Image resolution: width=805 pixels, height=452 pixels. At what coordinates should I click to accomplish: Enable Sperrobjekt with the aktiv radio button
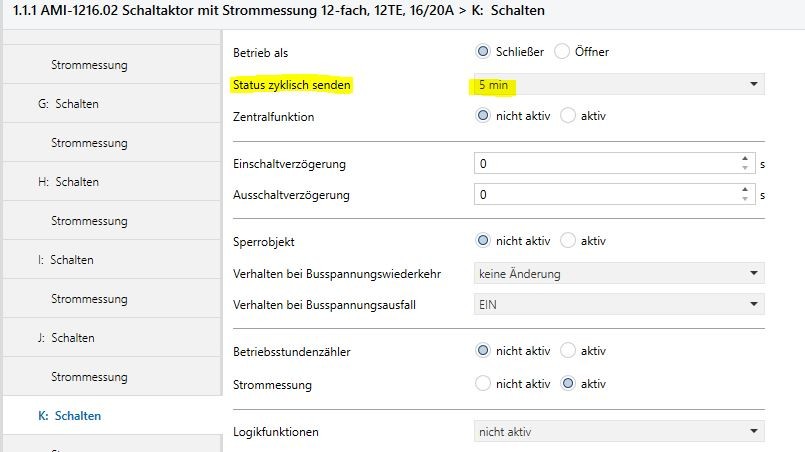click(568, 241)
